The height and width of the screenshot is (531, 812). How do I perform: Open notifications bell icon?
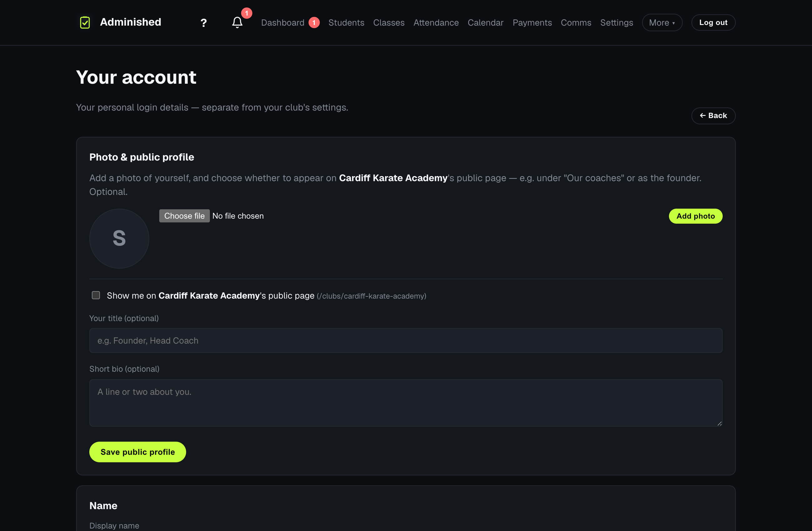(237, 22)
